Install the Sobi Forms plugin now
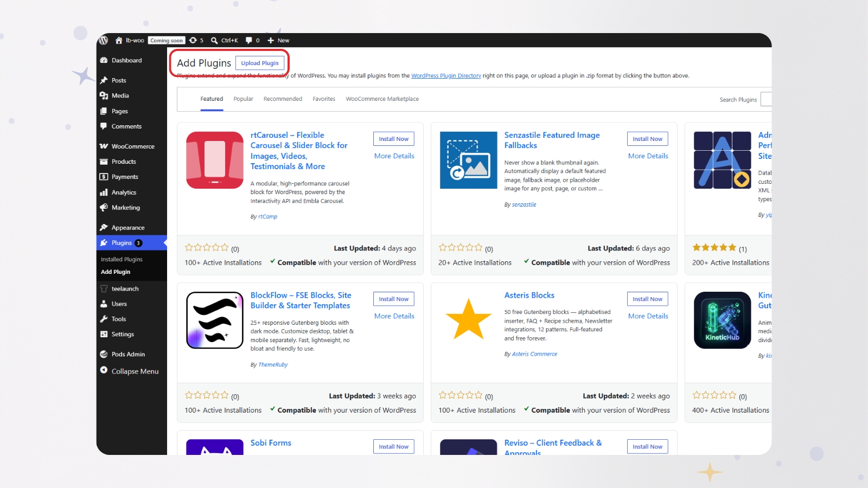Screen dimensions: 868x488 [394, 446]
